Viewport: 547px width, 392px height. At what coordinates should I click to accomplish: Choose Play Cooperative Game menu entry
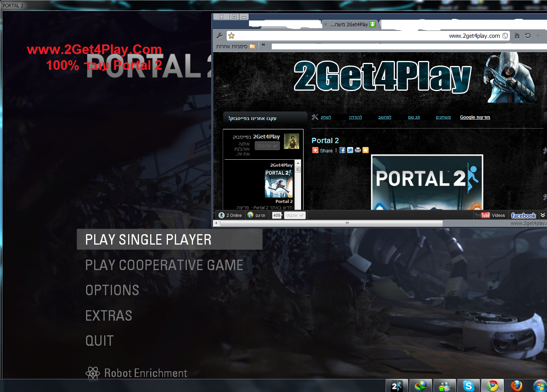[164, 265]
